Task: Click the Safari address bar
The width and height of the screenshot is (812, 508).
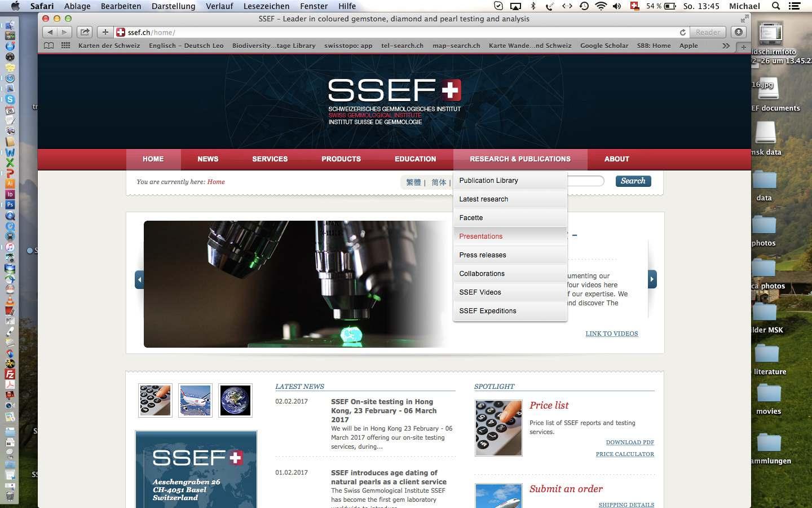Action: [401, 32]
